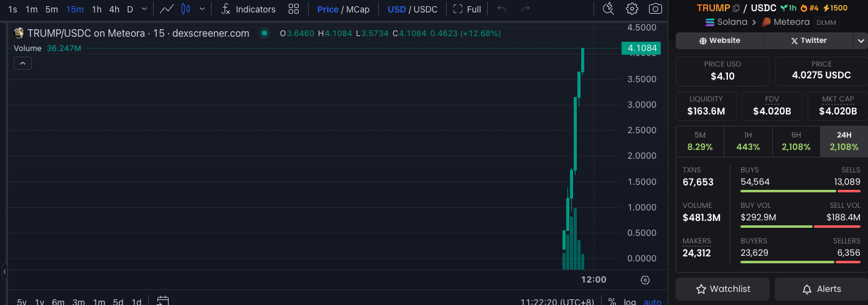Click the DLMM pool type badge
Screen dimensions: 868x305
[x=826, y=22]
